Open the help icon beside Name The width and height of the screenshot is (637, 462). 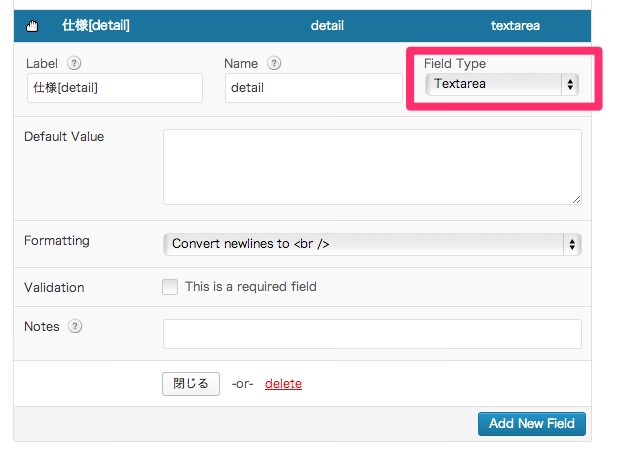pos(274,63)
